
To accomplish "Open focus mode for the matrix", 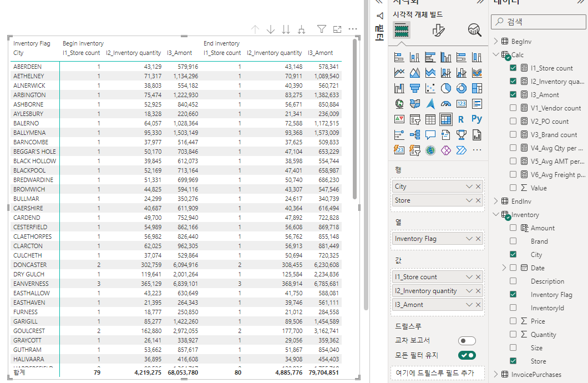I will pyautogui.click(x=337, y=29).
